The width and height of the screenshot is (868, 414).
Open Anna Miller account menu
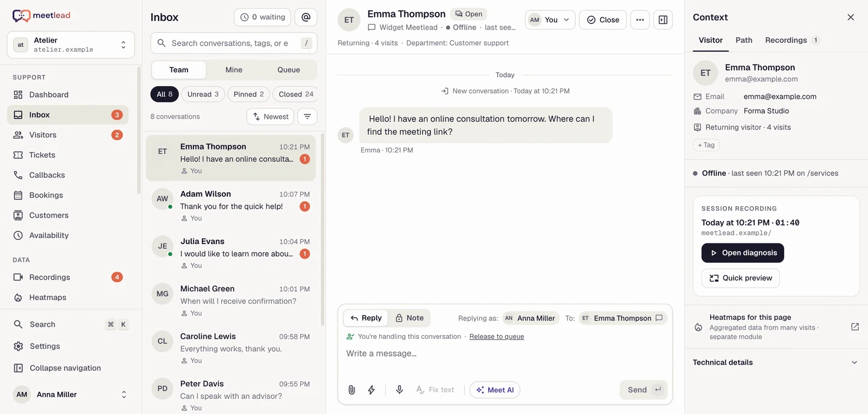(x=71, y=395)
